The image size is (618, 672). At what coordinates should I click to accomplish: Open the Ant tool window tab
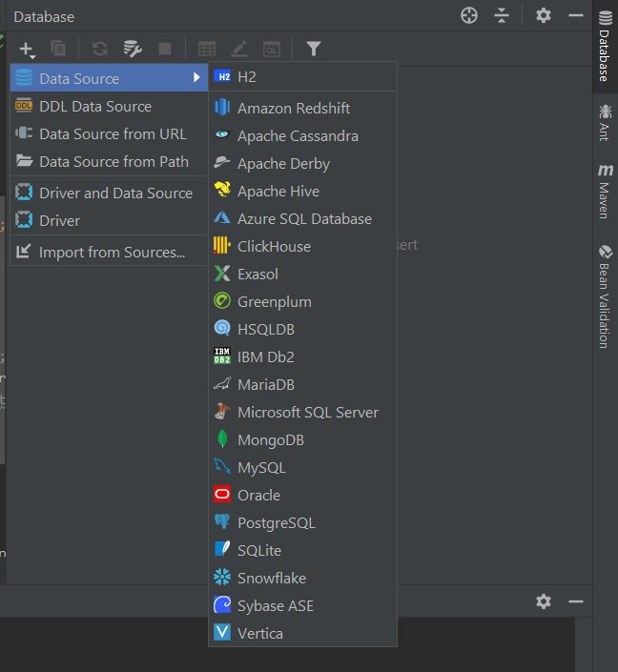coord(606,123)
